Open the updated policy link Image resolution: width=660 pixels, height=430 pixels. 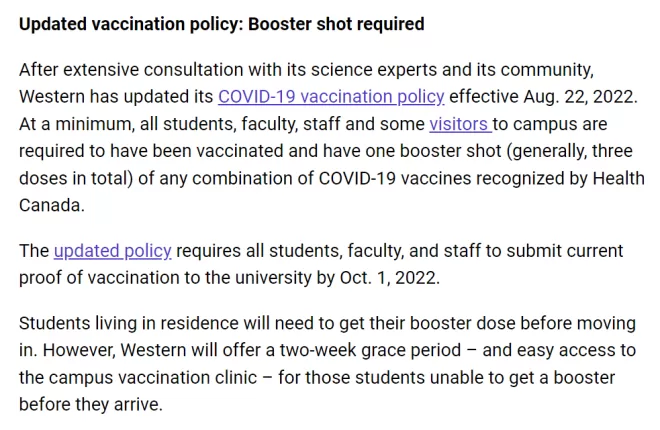[112, 251]
